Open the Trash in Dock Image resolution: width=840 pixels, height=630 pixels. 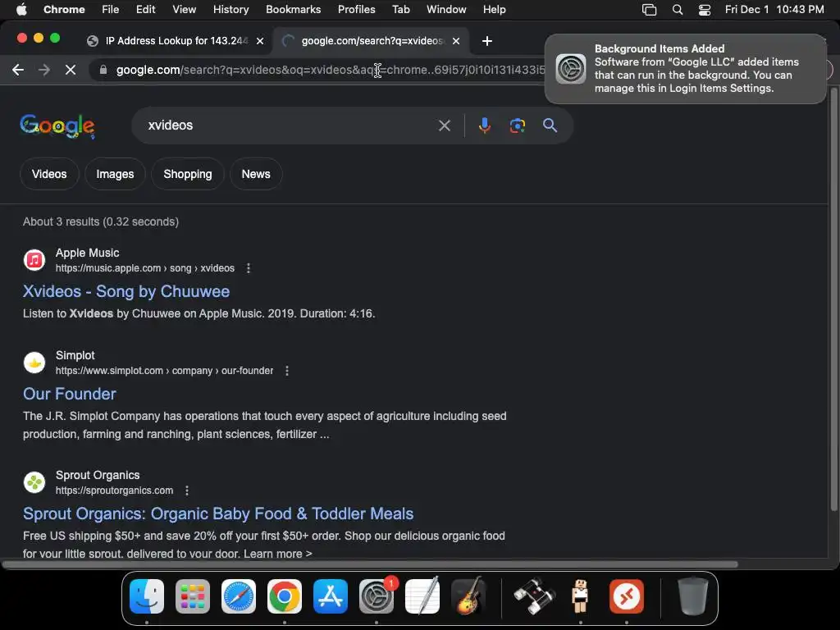(x=692, y=596)
